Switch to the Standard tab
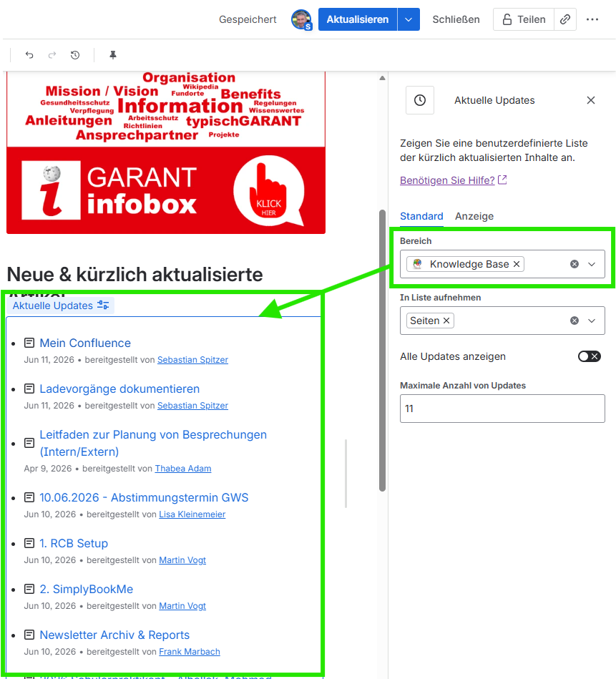The width and height of the screenshot is (616, 679). click(x=421, y=216)
